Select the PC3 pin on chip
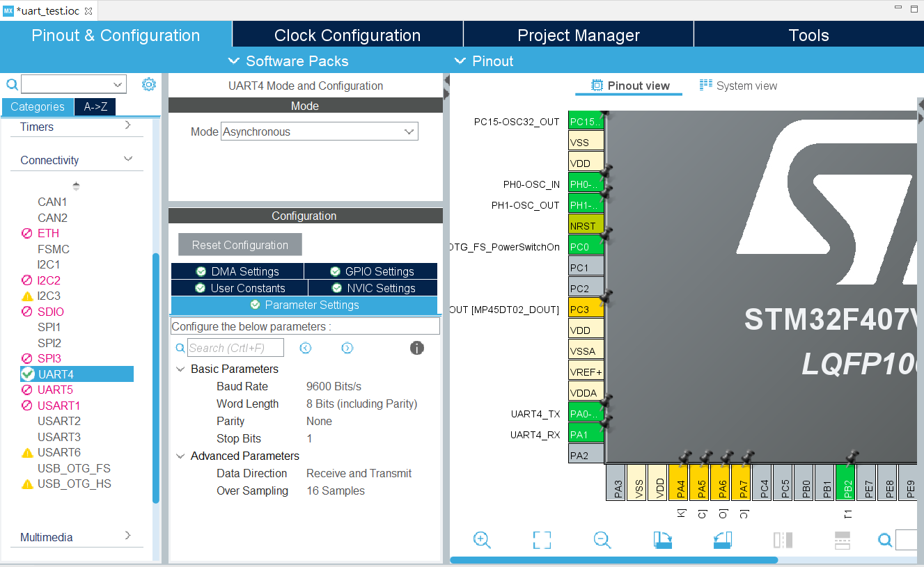Image resolution: width=924 pixels, height=567 pixels. [x=586, y=310]
